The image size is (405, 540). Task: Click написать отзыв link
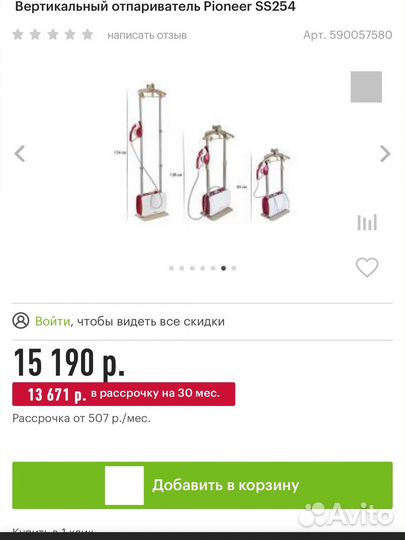click(147, 35)
